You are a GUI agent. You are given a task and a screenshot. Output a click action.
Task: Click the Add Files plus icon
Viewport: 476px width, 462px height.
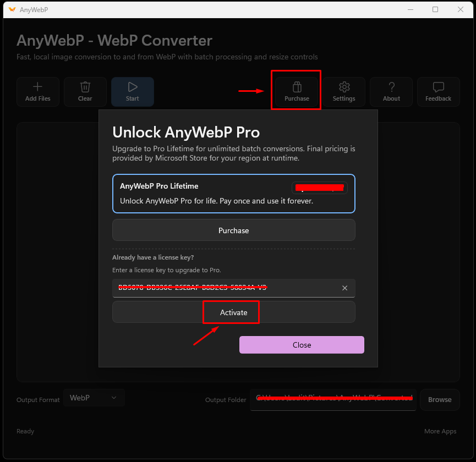coord(37,87)
